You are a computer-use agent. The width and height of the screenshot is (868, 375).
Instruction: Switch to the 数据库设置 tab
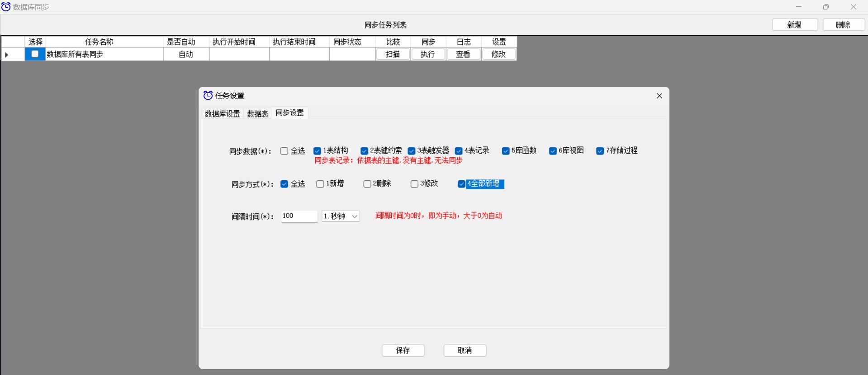click(x=222, y=114)
